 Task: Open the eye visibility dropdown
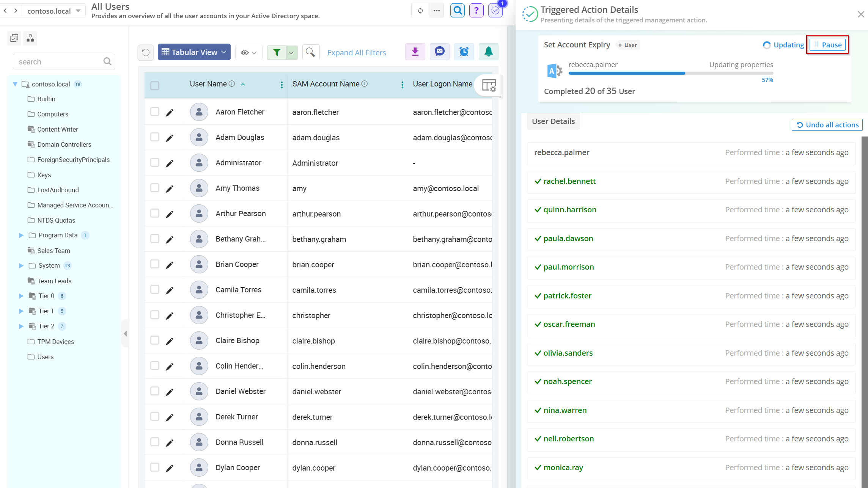(249, 52)
